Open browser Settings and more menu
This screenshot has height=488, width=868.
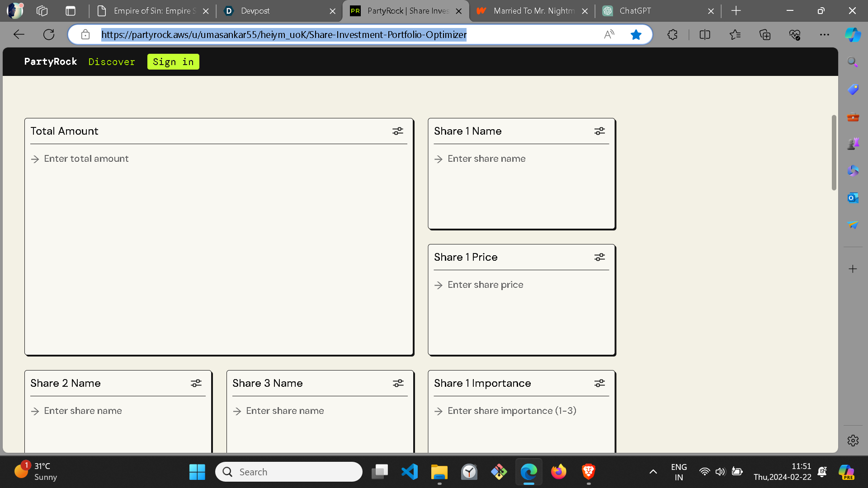tap(825, 34)
